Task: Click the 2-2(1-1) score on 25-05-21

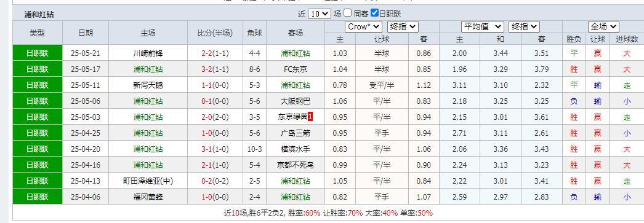Action: coord(215,53)
